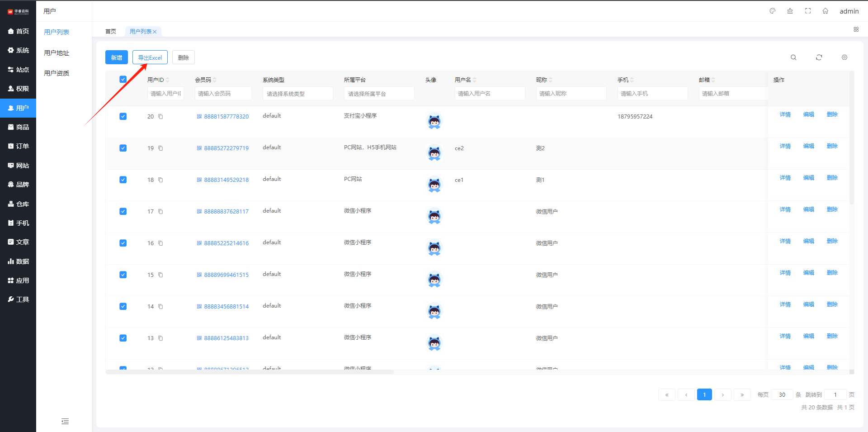Click the 请输入用户名 filter input
Image resolution: width=868 pixels, height=432 pixels.
pos(490,94)
